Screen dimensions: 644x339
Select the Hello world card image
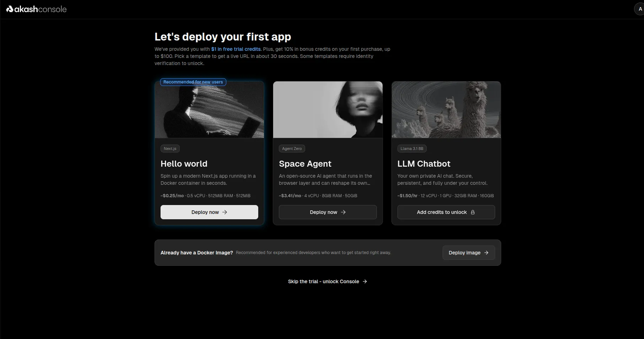tap(209, 110)
